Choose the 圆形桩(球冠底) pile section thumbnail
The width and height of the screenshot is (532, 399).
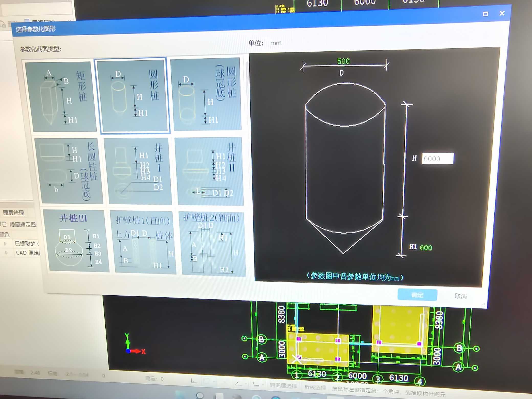(x=207, y=95)
